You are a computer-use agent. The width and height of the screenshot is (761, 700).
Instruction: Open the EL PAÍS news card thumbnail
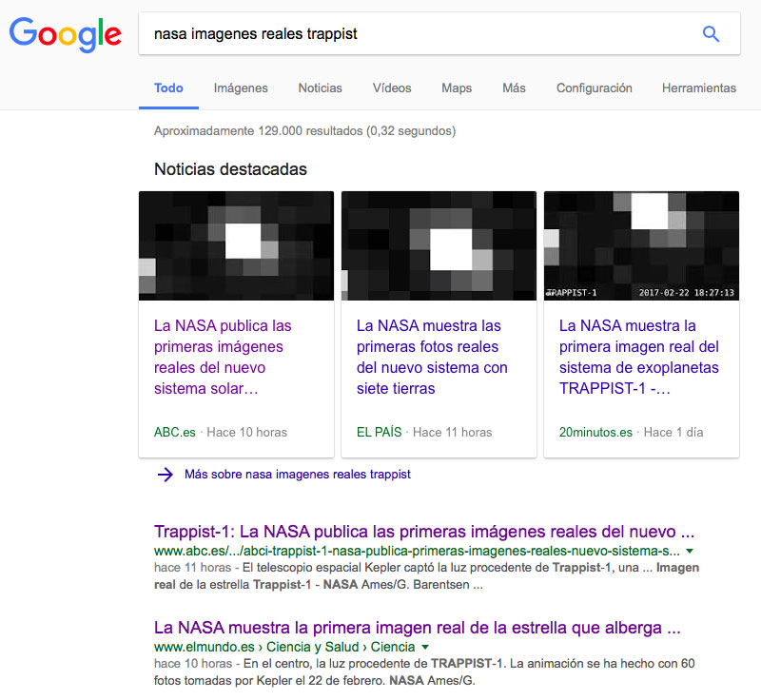[x=439, y=245]
